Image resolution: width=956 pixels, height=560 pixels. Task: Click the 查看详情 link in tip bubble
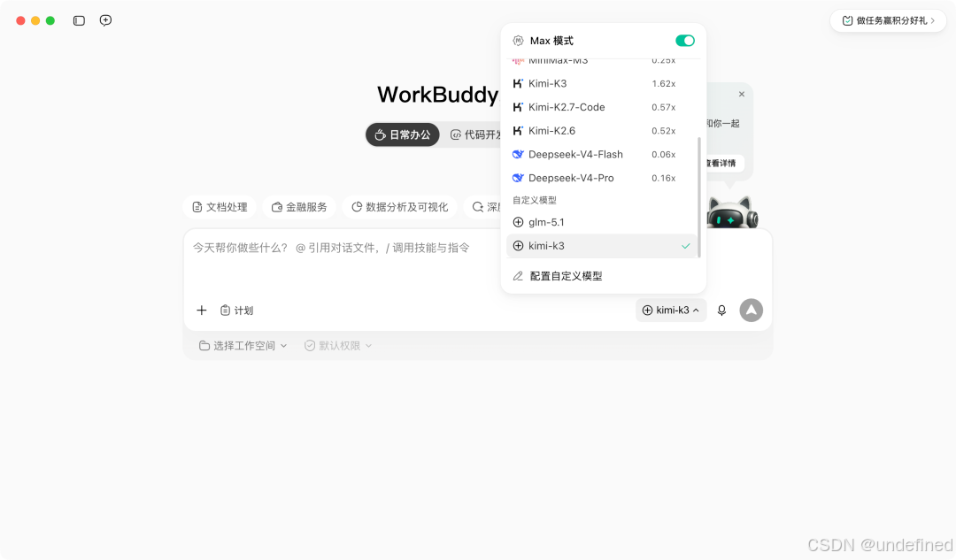pos(722,164)
